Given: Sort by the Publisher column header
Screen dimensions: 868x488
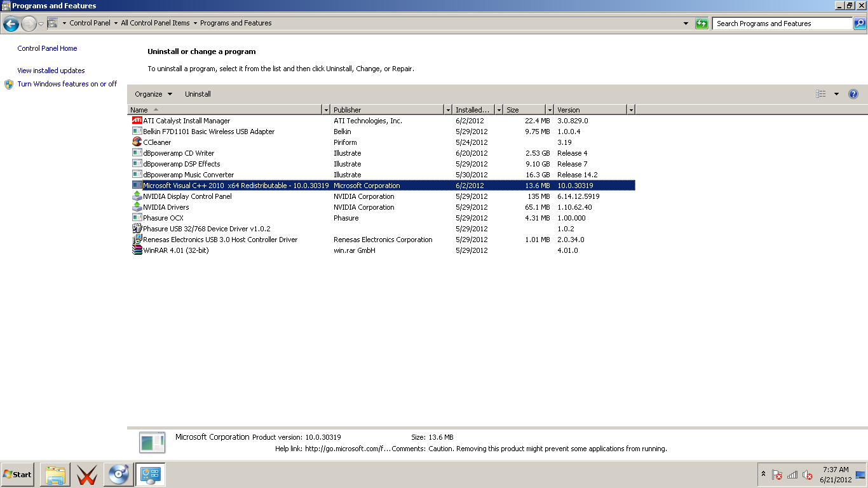Looking at the screenshot, I should [x=388, y=110].
